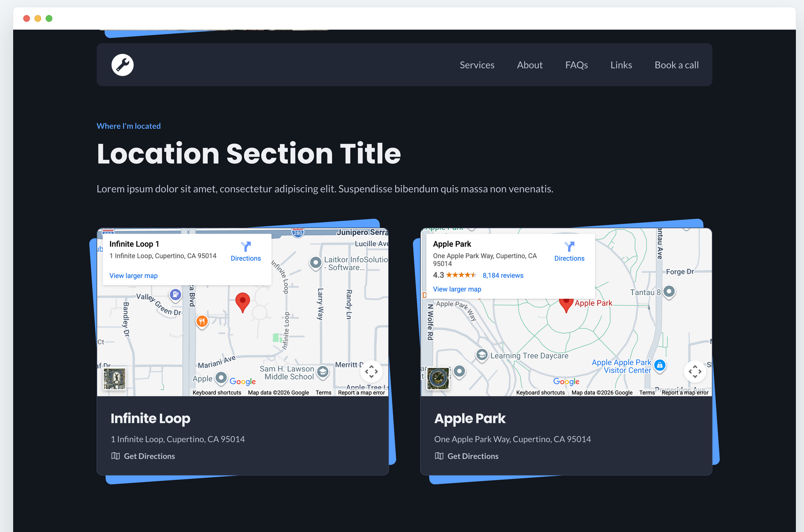Image resolution: width=804 pixels, height=532 pixels.
Task: Click Get Directions under Infinite Loop
Action: pyautogui.click(x=149, y=456)
